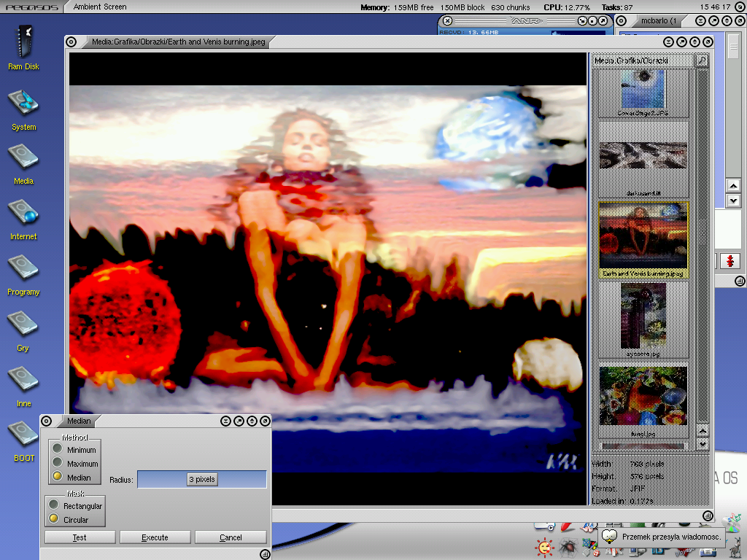The width and height of the screenshot is (747, 560).
Task: Click the mcbarlo window title tab
Action: [x=659, y=20]
